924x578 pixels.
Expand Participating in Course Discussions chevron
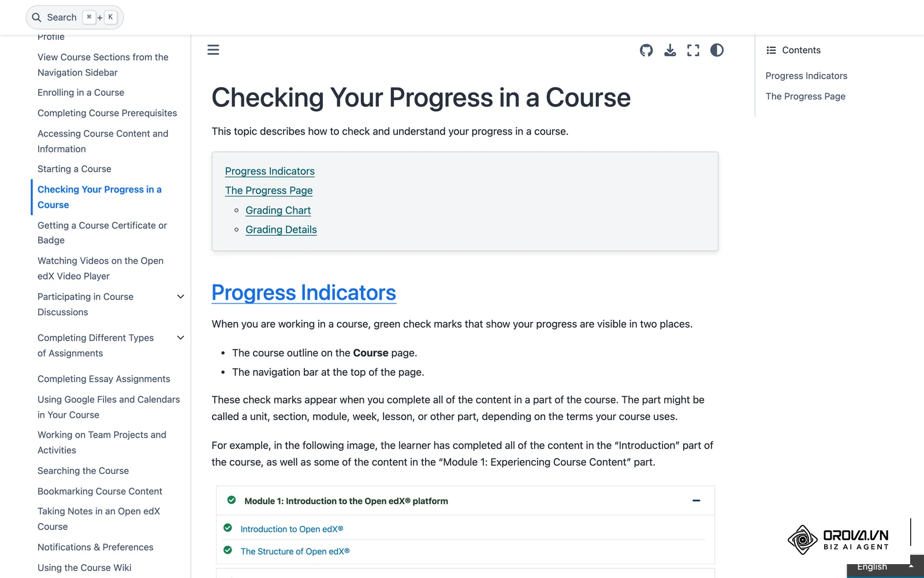180,297
